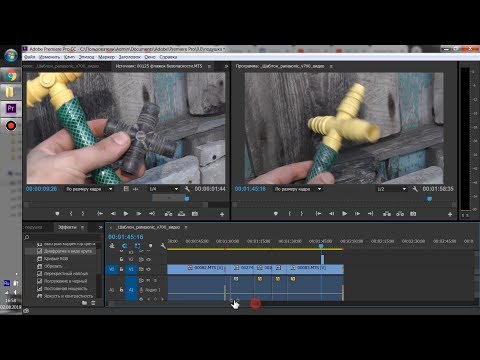The width and height of the screenshot is (480, 360).
Task: Open Program monitor zoom level dropdown
Action: [x=298, y=189]
